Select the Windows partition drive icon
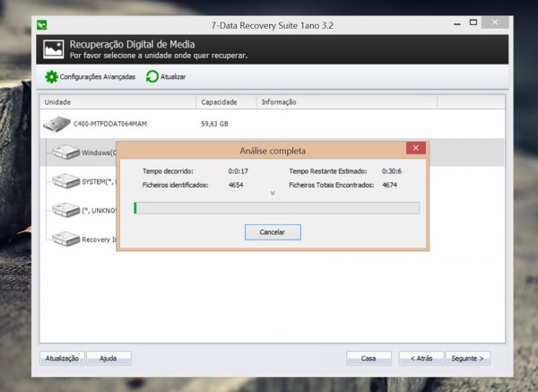This screenshot has width=538, height=392. pyautogui.click(x=66, y=152)
